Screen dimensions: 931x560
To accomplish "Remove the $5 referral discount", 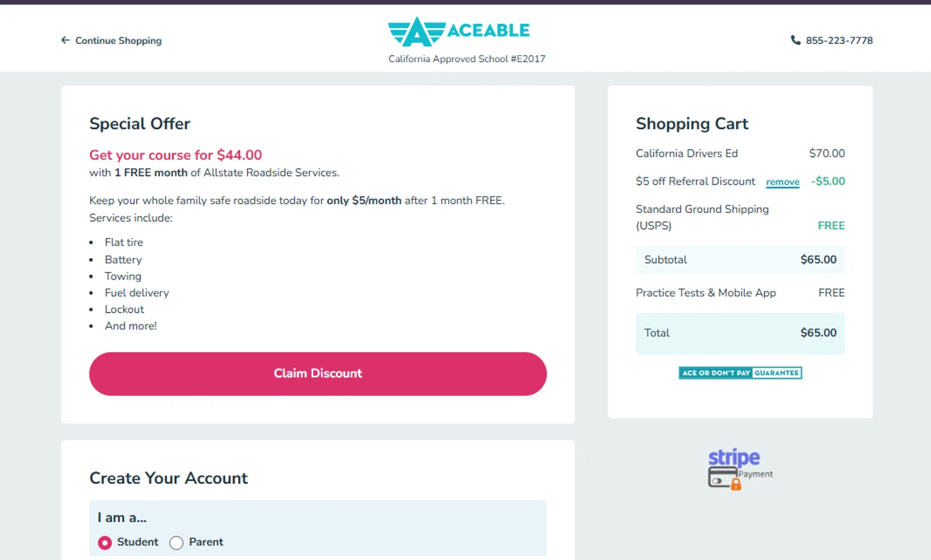I will pyautogui.click(x=782, y=182).
